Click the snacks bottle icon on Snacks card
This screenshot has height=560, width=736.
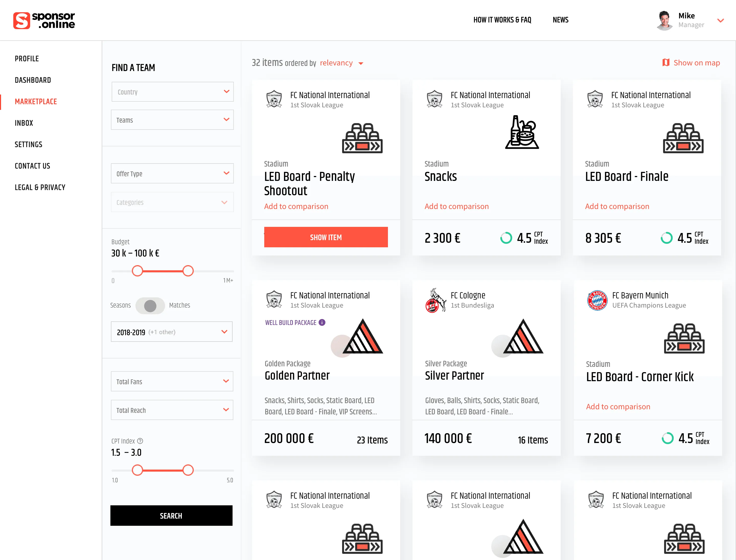pos(522,132)
